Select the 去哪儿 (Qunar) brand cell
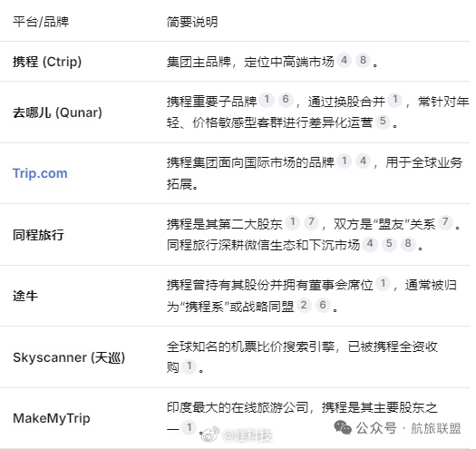This screenshot has width=476, height=449. (57, 112)
